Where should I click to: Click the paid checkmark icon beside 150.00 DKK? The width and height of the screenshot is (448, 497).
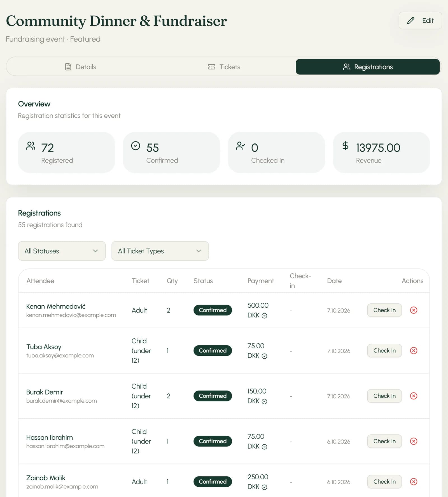tap(264, 401)
